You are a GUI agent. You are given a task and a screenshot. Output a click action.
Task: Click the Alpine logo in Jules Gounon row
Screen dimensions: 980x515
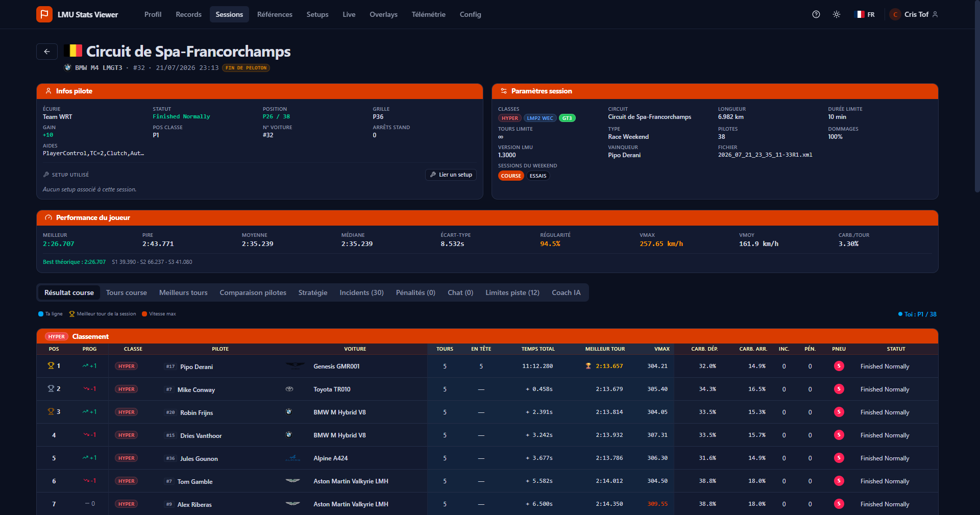coord(292,458)
